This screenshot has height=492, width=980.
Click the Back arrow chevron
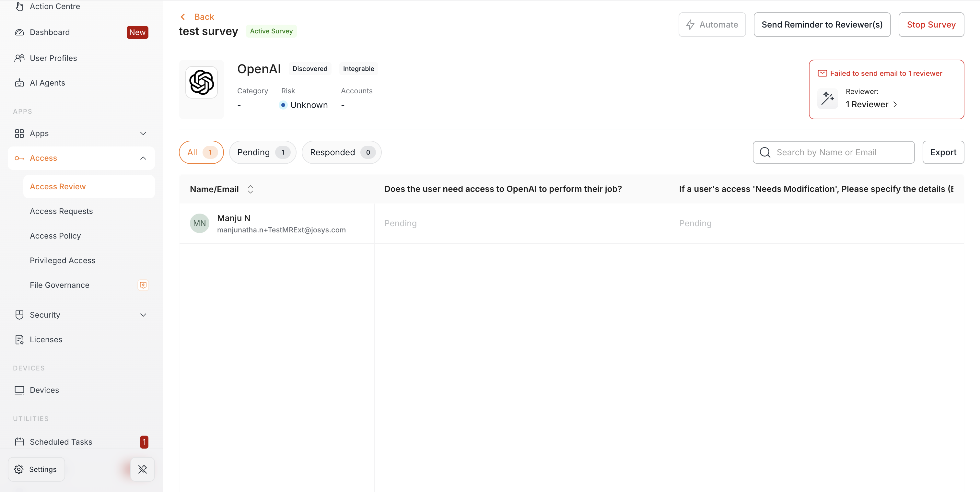183,17
